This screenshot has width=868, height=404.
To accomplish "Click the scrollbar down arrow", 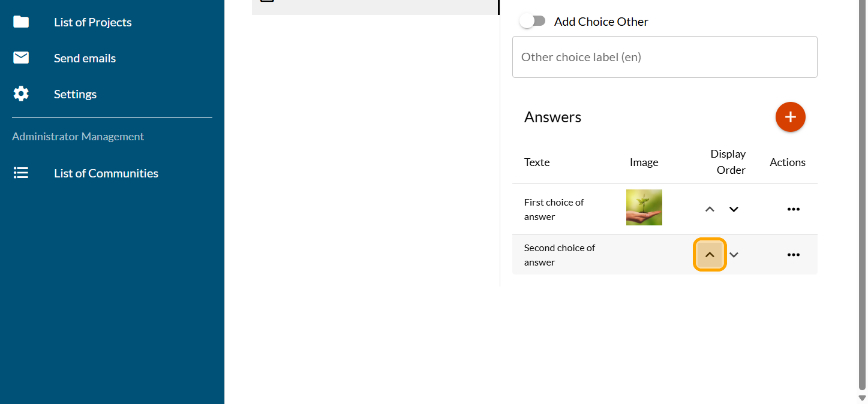I will tap(862, 398).
